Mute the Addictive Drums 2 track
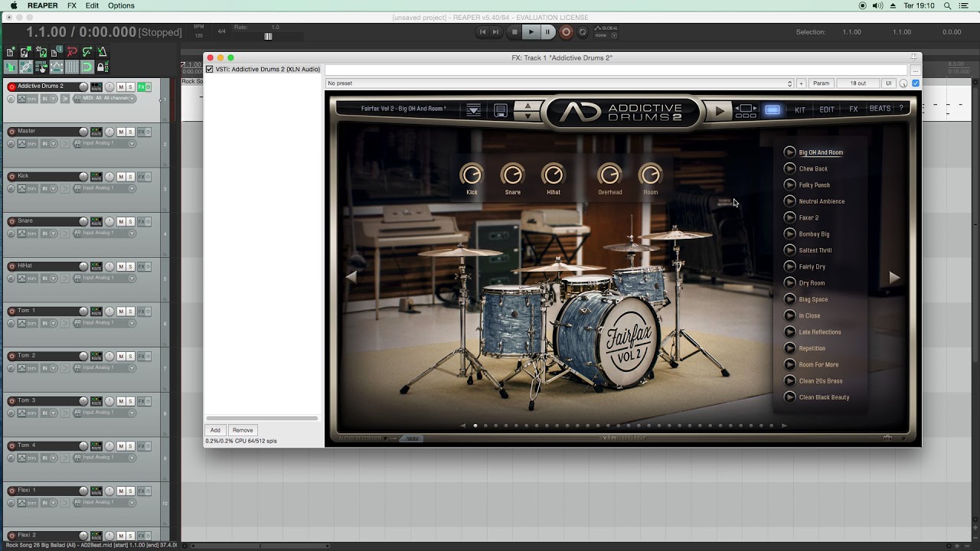This screenshot has height=551, width=980. [x=121, y=86]
